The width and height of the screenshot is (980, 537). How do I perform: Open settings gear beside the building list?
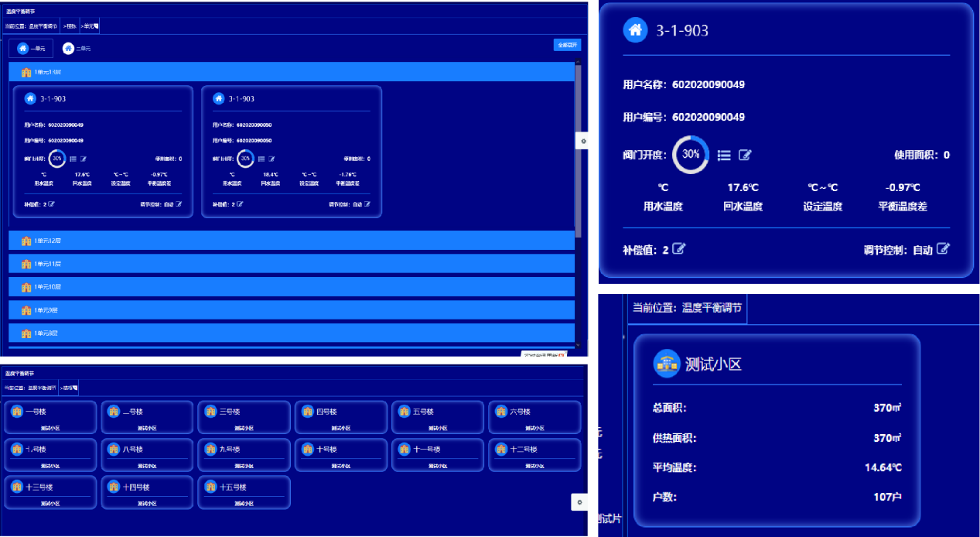pos(579,502)
